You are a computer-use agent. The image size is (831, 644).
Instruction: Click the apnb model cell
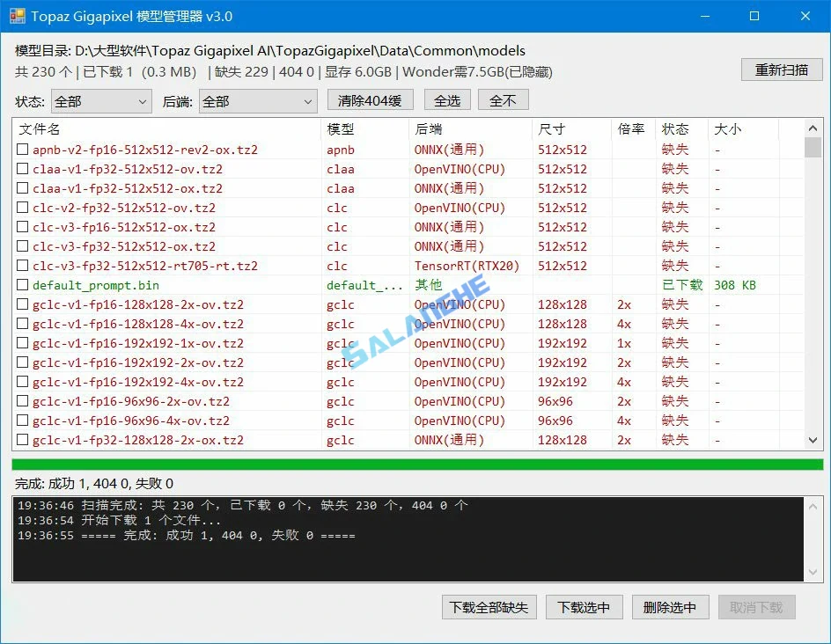(x=341, y=150)
